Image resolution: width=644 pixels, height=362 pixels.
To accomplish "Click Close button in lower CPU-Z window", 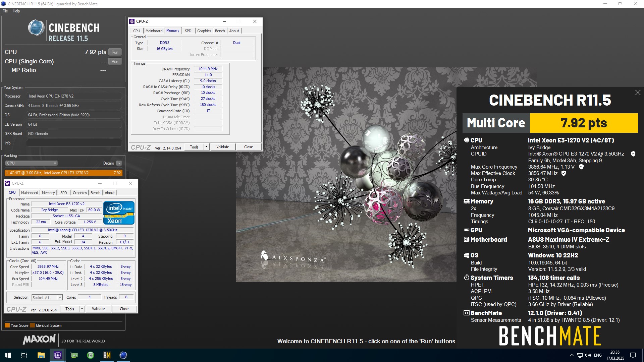I will tap(124, 309).
